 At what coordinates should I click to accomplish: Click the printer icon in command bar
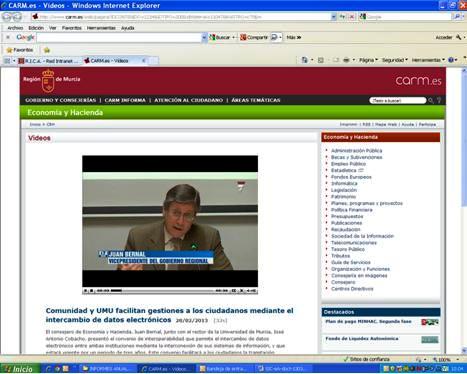pyautogui.click(x=346, y=60)
